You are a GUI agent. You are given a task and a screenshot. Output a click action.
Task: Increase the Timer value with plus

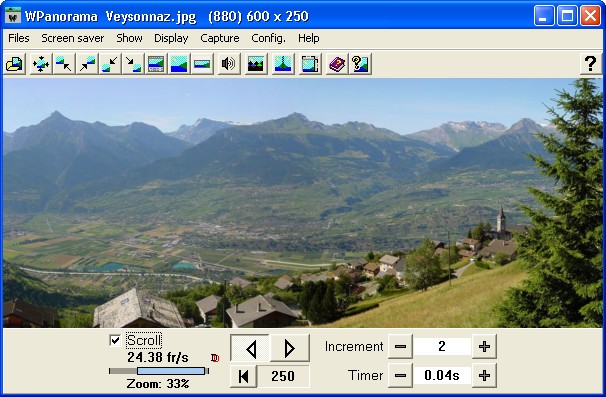[484, 375]
